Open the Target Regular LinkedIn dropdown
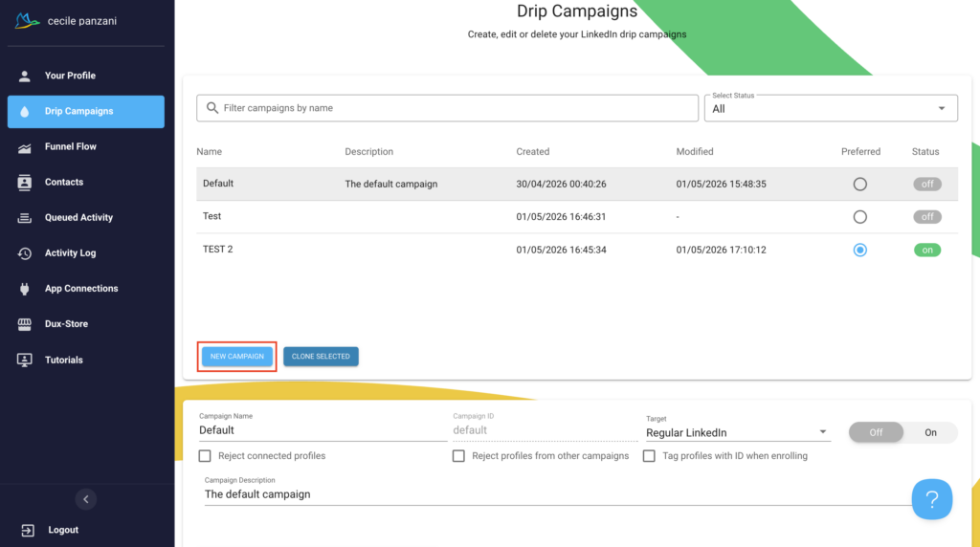980x547 pixels. coord(738,433)
